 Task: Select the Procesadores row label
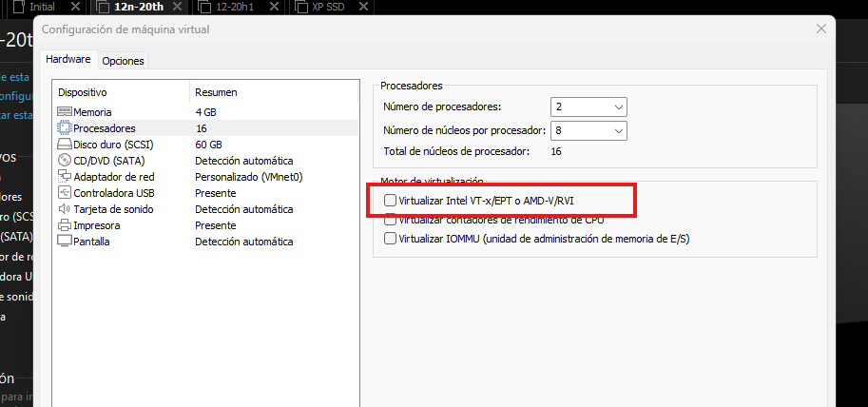point(104,128)
